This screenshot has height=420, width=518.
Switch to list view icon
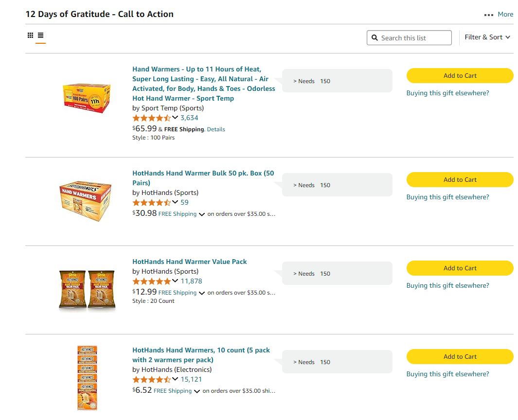tap(40, 35)
